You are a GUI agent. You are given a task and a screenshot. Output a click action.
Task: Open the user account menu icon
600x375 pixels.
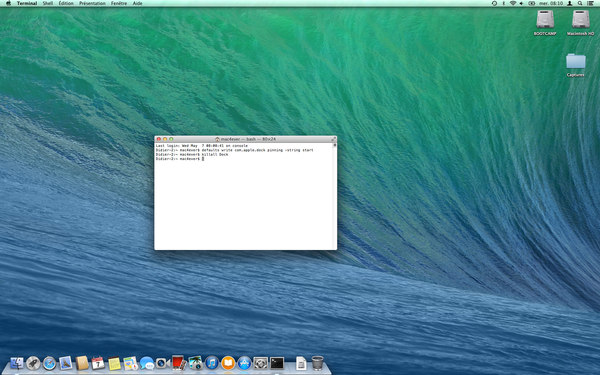[570, 3]
